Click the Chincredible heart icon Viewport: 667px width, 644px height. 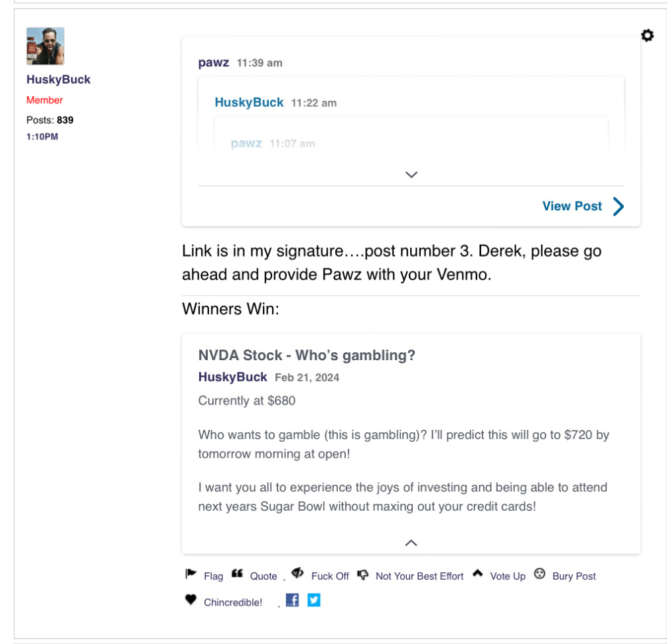point(191,600)
